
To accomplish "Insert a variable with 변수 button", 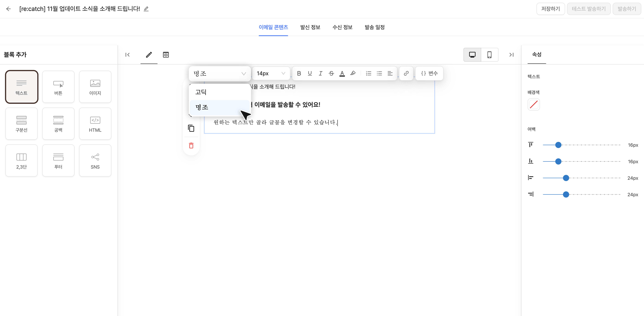I will [429, 73].
